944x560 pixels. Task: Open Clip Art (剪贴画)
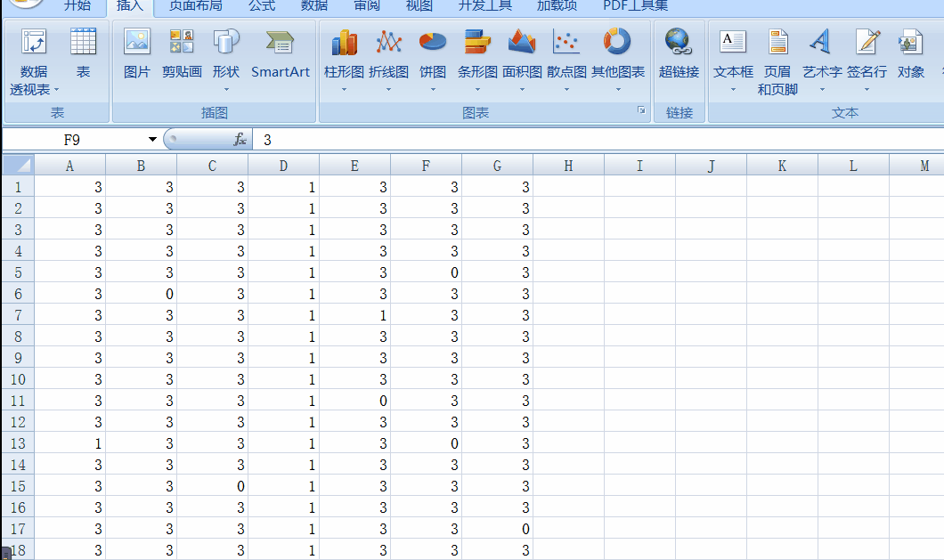[181, 54]
